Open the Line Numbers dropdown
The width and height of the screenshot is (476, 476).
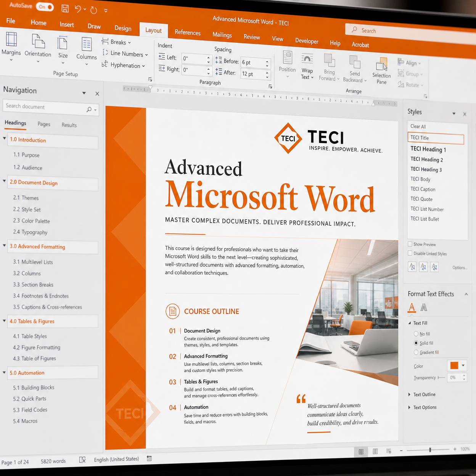(125, 54)
